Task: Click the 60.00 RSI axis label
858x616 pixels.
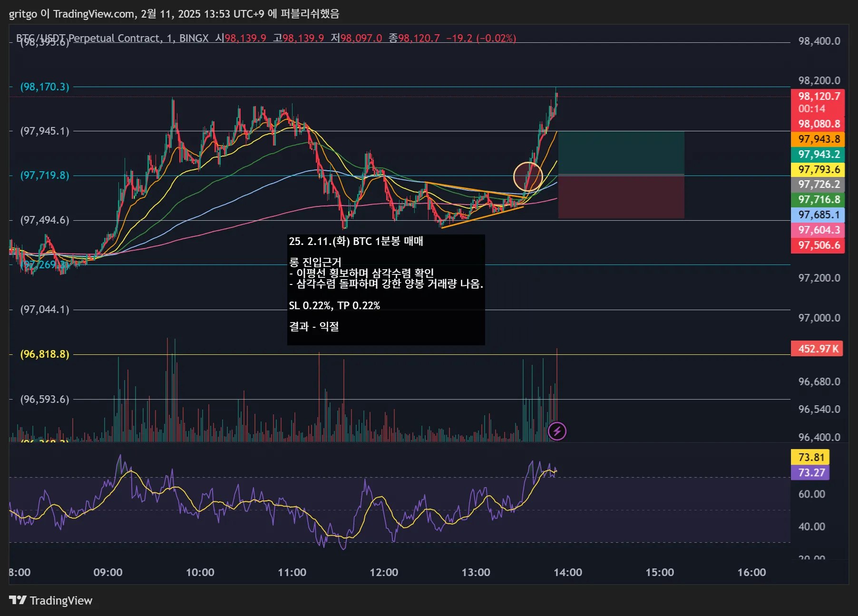Action: pos(811,494)
